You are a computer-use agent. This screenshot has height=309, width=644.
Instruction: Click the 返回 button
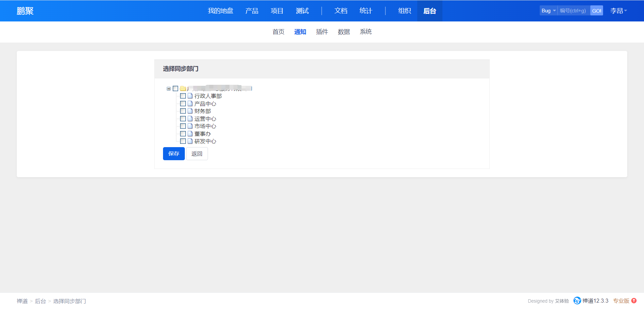pos(197,153)
